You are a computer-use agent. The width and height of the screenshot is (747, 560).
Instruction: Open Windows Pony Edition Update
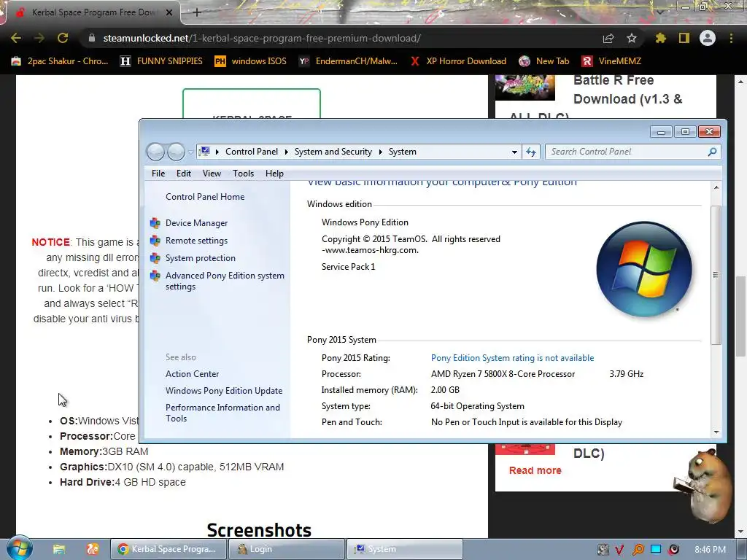pyautogui.click(x=224, y=391)
